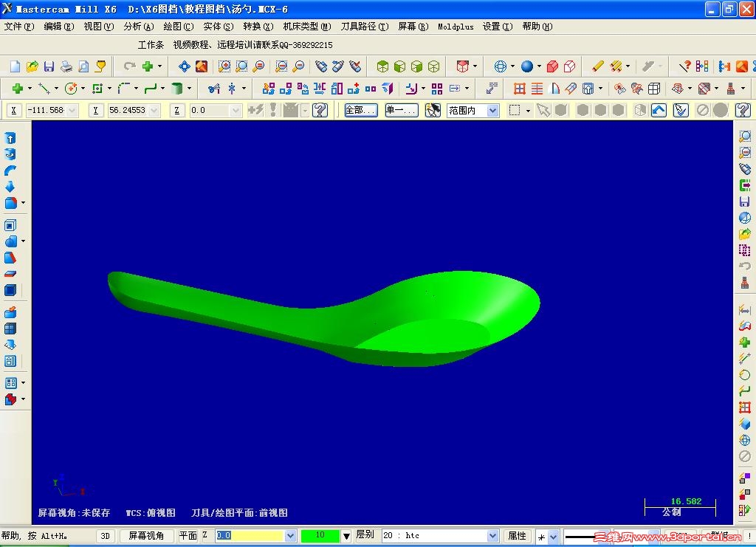
Task: Expand the selection rectangle mode arrow
Action: tap(528, 111)
